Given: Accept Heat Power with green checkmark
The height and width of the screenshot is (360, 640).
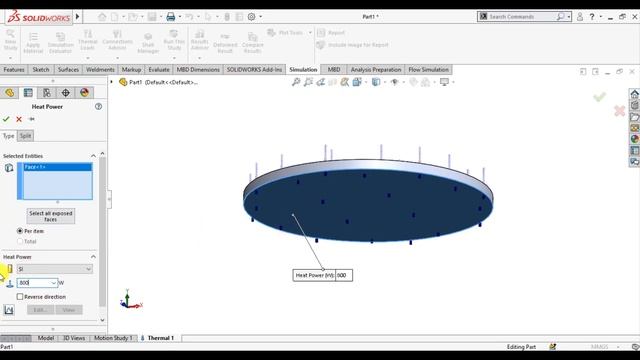Looking at the screenshot, I should 6,119.
